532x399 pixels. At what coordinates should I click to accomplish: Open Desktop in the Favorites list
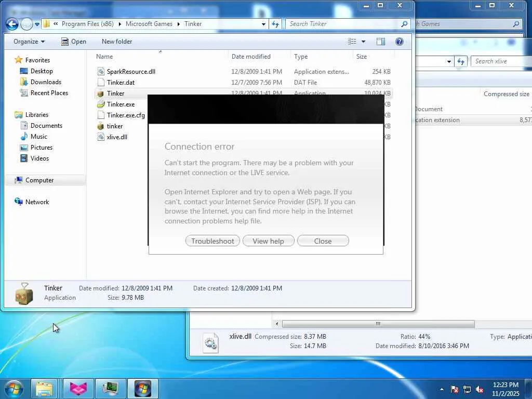point(42,71)
